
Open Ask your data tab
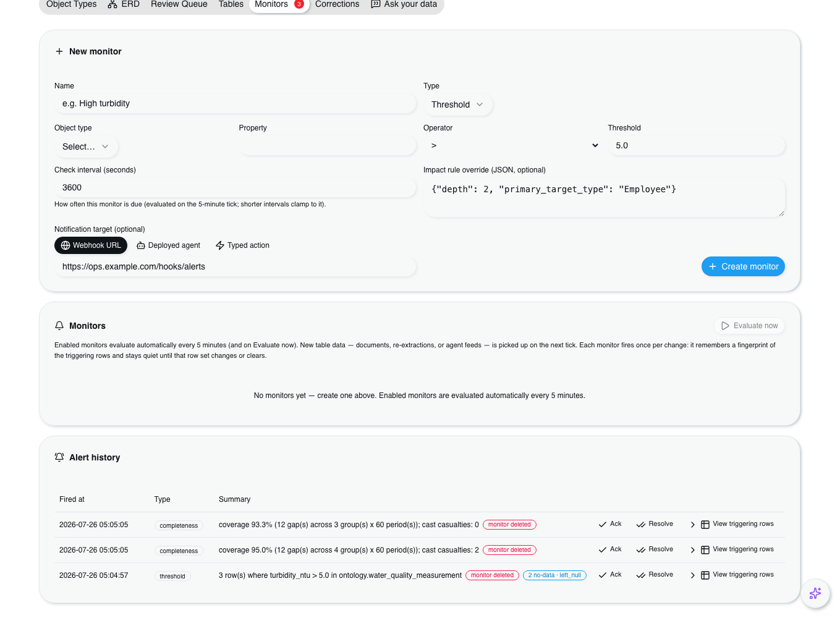(404, 4)
